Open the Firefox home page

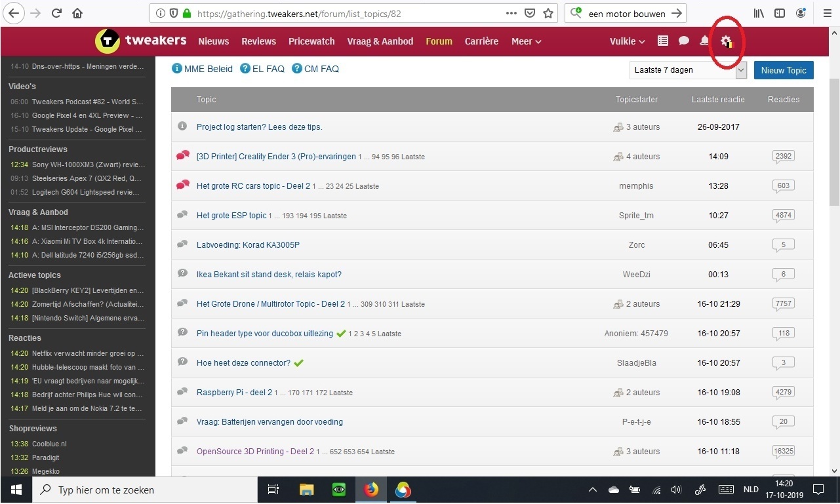[x=77, y=13]
